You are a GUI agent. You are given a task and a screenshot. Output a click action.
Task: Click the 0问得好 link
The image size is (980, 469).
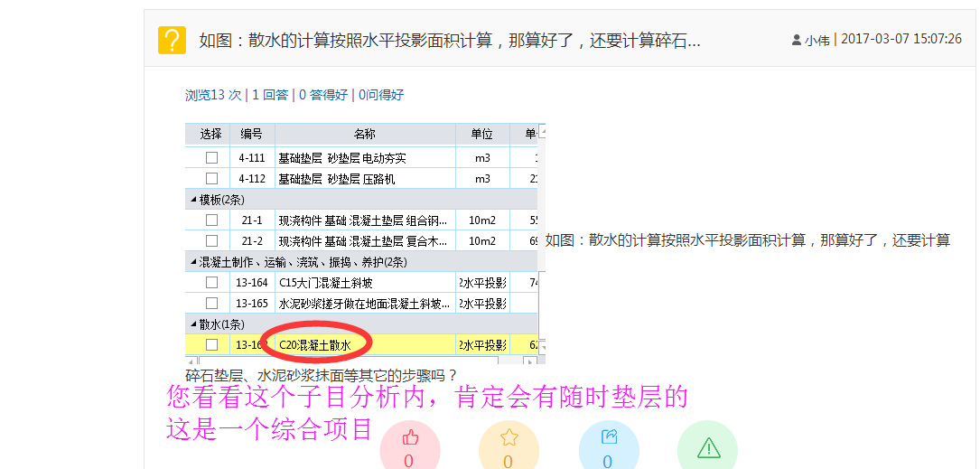click(x=381, y=95)
